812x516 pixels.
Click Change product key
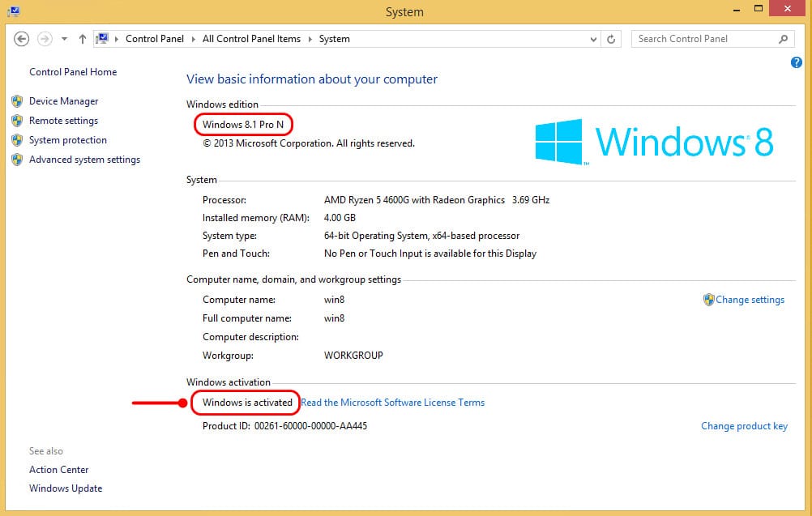pyautogui.click(x=744, y=426)
